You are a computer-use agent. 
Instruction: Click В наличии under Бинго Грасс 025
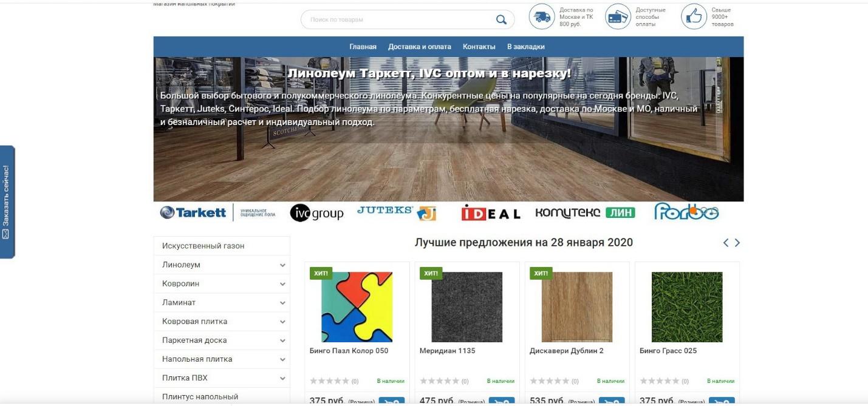[720, 381]
